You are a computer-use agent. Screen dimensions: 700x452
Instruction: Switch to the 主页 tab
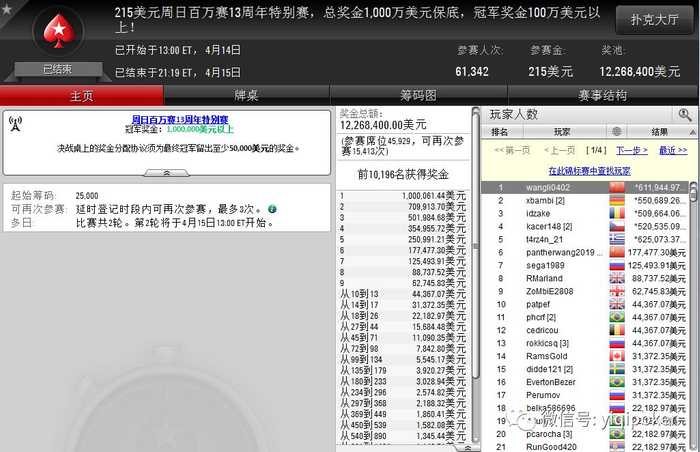(x=82, y=96)
